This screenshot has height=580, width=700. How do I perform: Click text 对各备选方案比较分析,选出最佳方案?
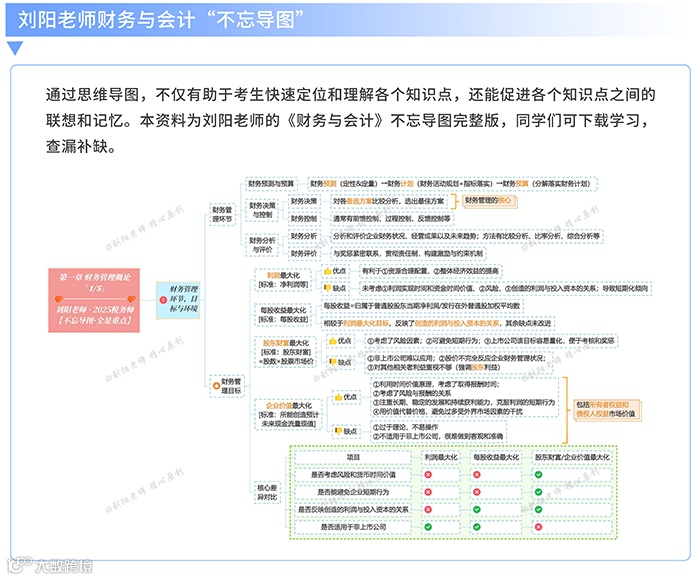[x=388, y=201]
